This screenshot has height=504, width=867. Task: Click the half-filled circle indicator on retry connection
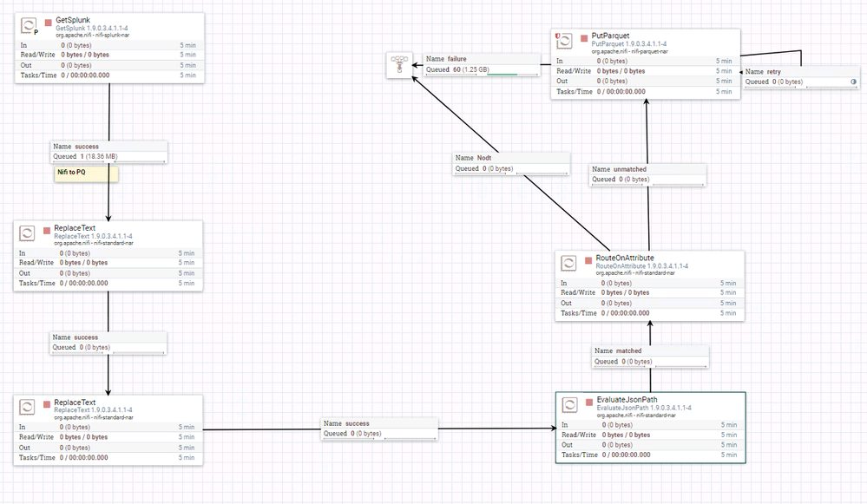(x=853, y=82)
